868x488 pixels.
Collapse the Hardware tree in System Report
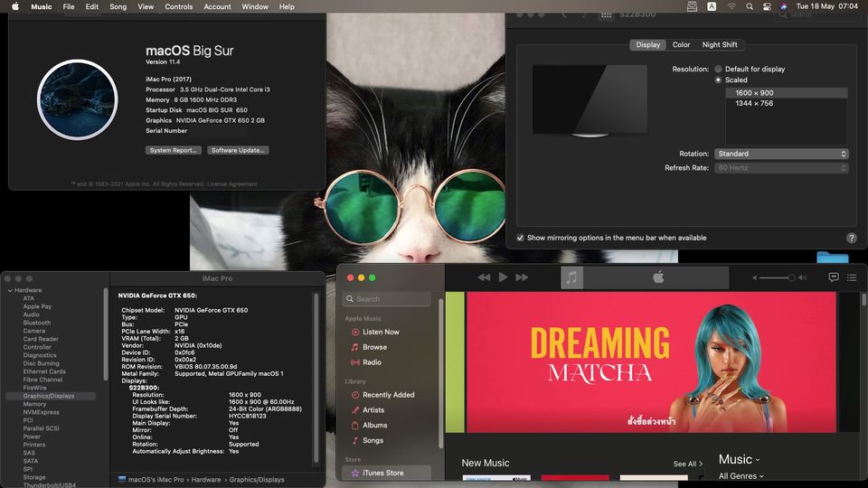(x=10, y=290)
